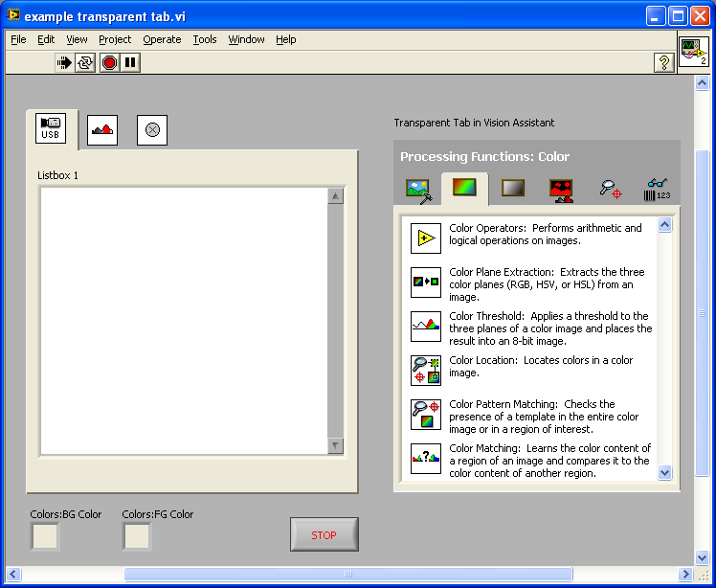Open the Operate menu
This screenshot has height=588, width=716.
pyautogui.click(x=162, y=39)
